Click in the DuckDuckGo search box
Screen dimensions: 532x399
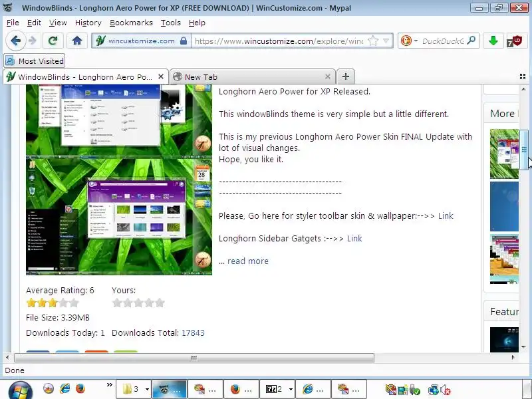click(x=442, y=41)
